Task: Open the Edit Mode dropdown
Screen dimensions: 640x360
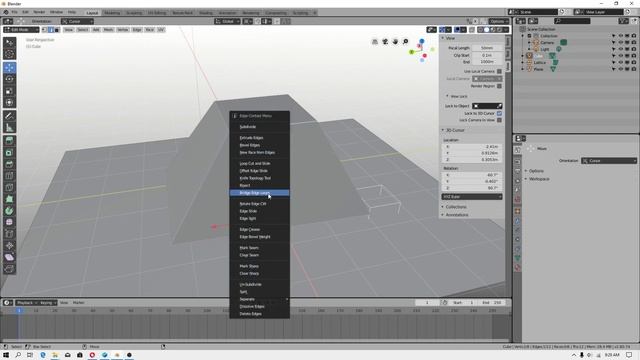Action: click(x=21, y=29)
